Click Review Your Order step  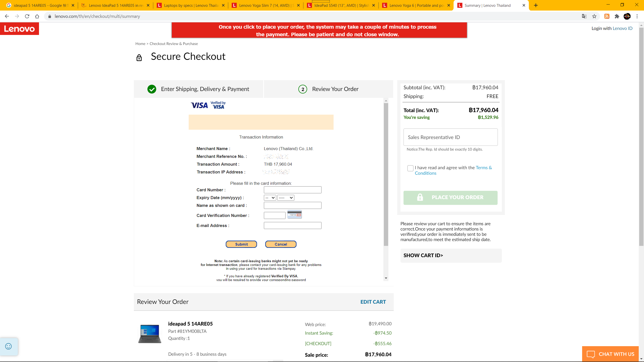328,89
